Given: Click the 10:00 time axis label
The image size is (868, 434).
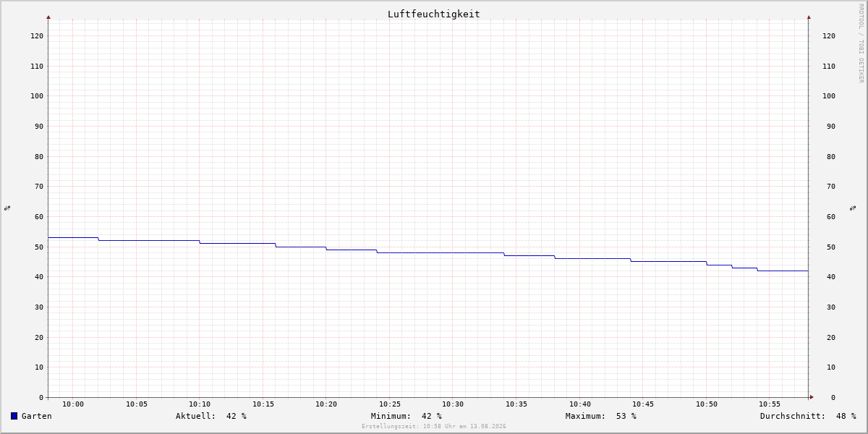Looking at the screenshot, I should 73,404.
